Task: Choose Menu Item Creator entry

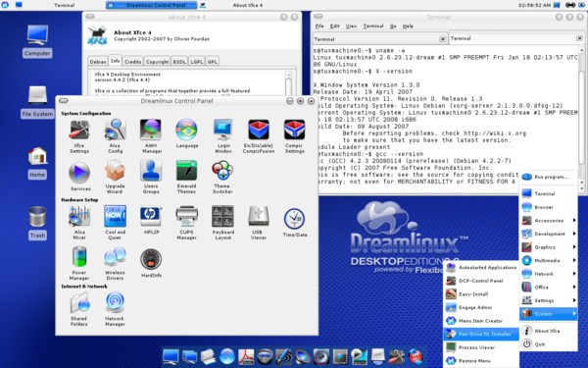Action: pos(481,321)
